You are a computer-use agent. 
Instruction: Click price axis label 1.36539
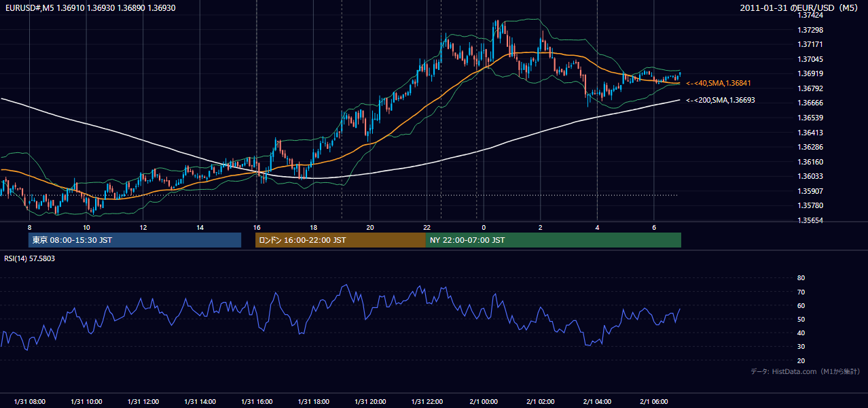coord(810,118)
